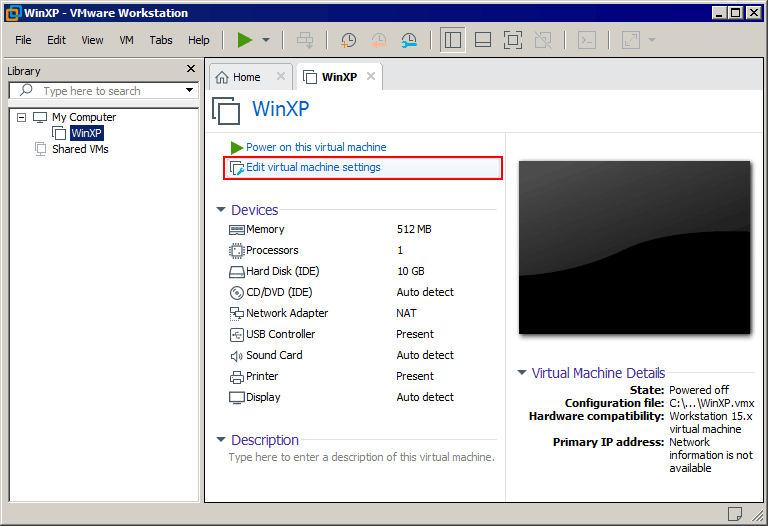Toggle the thumbnail bar view icon
The width and height of the screenshot is (768, 526).
pos(483,40)
